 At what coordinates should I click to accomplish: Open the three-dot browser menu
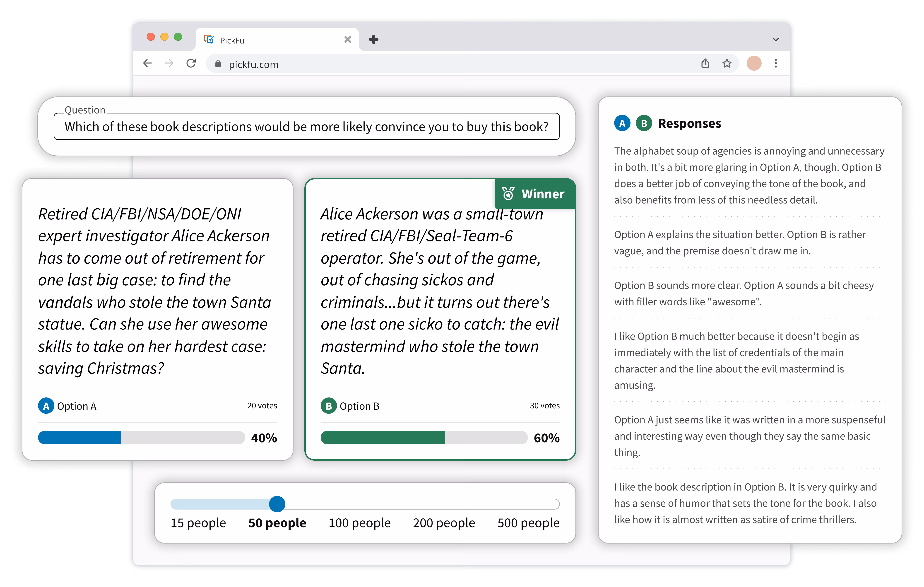pos(775,63)
